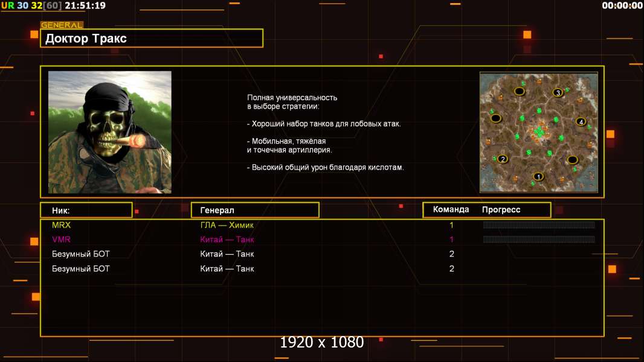Click start position 2 on the minimap
Screen dimensions: 644x362
point(502,159)
